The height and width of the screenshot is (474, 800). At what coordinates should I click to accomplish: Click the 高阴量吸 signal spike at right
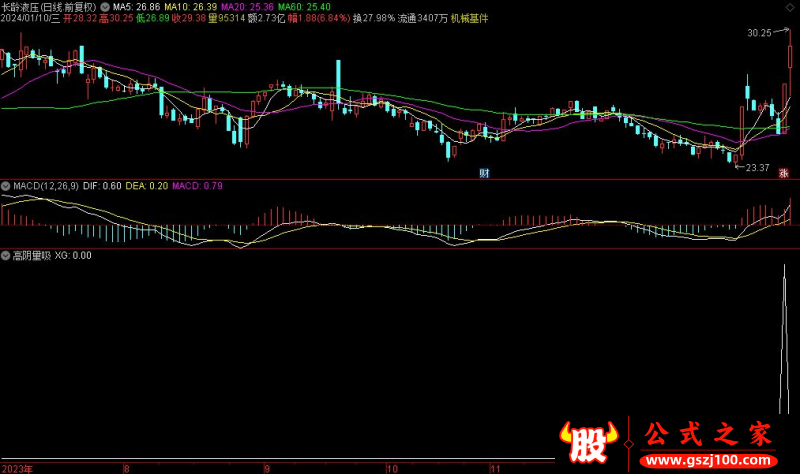787,330
